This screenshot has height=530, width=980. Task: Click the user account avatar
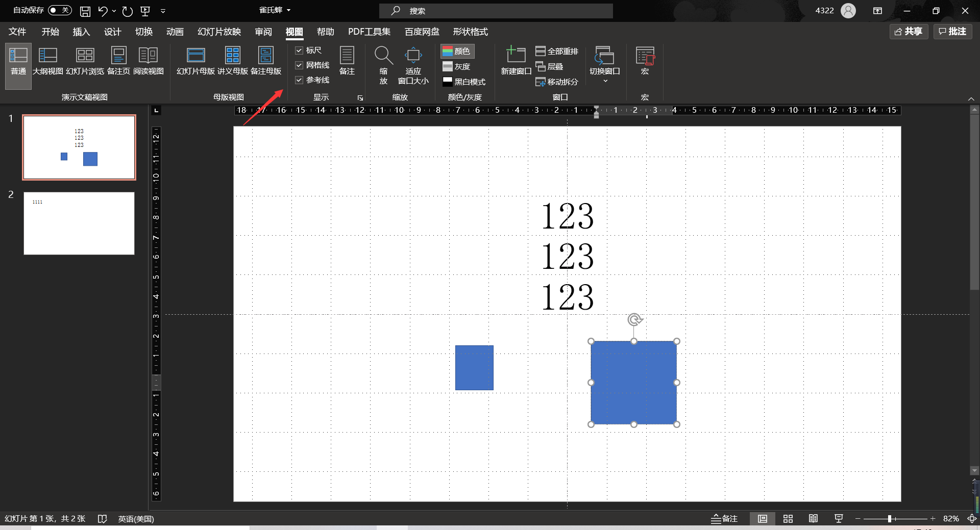pyautogui.click(x=848, y=11)
